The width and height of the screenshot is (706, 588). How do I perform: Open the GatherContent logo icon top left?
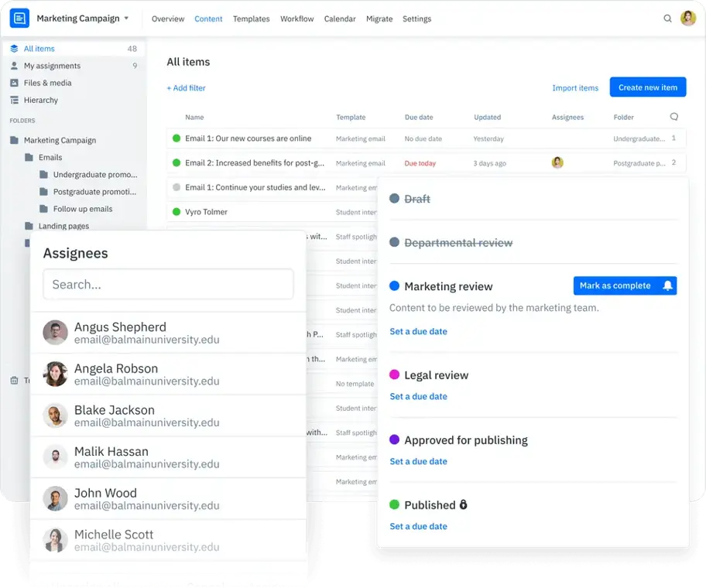(19, 17)
